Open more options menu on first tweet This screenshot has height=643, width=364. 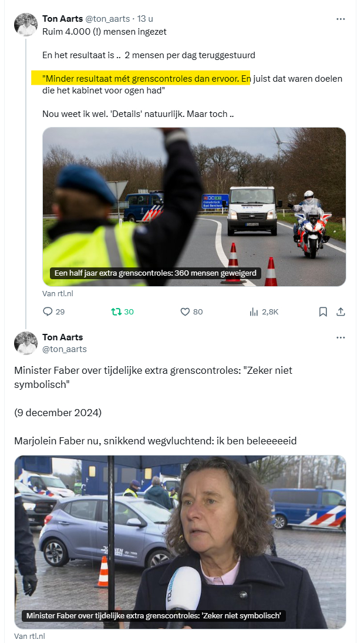[x=341, y=19]
